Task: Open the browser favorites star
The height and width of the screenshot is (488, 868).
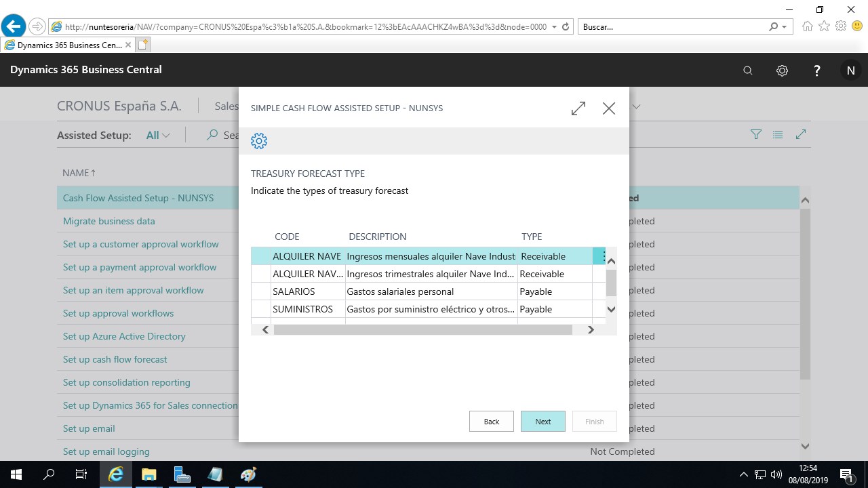Action: [x=824, y=26]
